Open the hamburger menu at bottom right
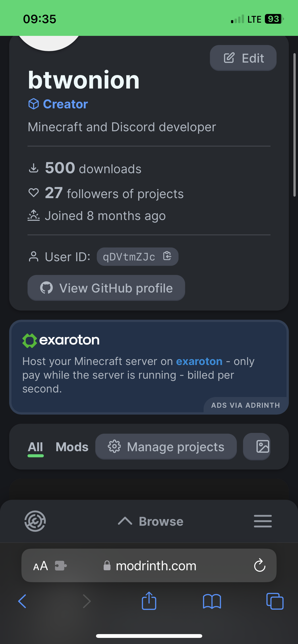The width and height of the screenshot is (298, 644). point(263,521)
